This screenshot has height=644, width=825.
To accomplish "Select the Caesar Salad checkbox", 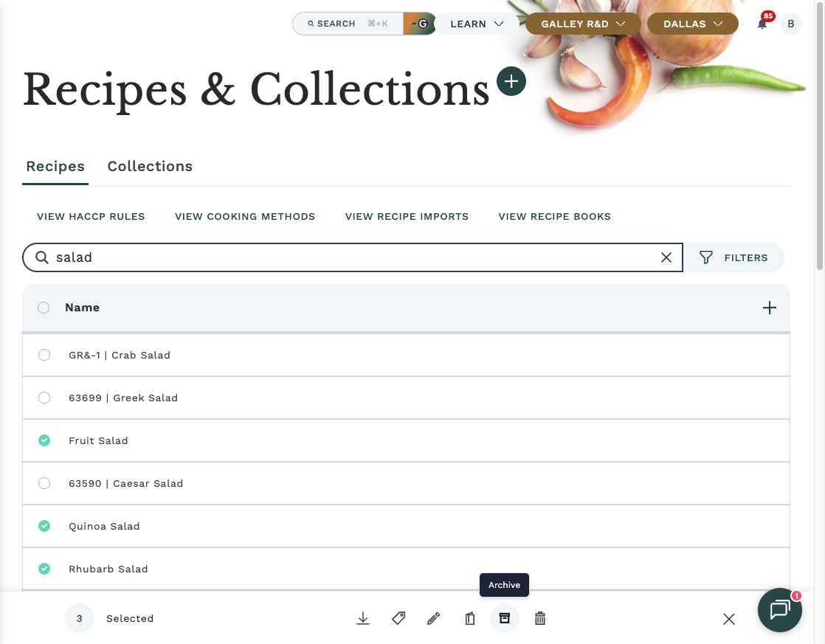I will [x=44, y=483].
